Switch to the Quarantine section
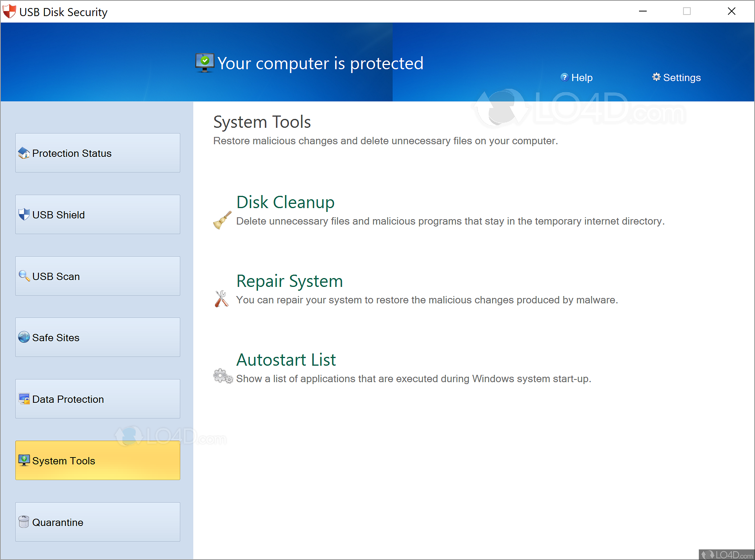Screen dimensions: 755x560 [x=97, y=522]
